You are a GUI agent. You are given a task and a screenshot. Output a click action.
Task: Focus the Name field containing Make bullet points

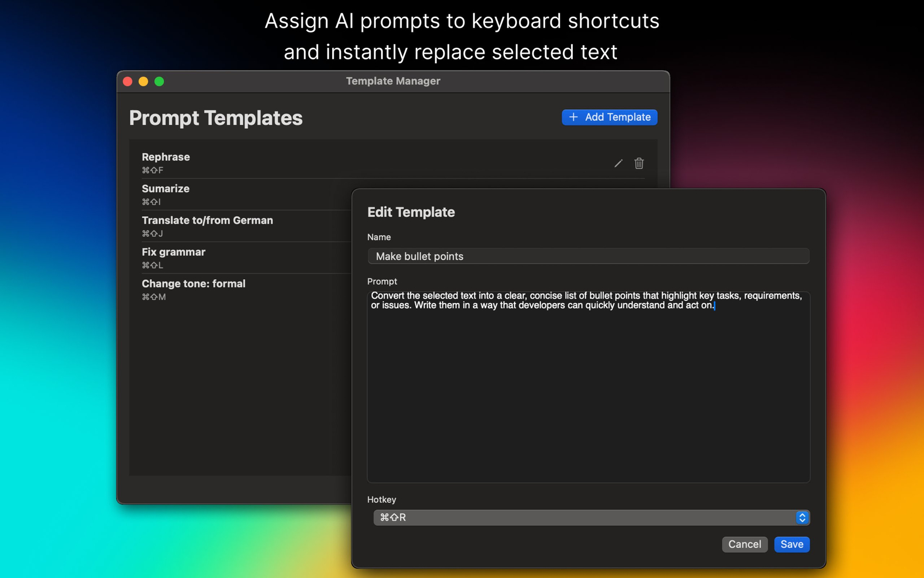pos(588,256)
